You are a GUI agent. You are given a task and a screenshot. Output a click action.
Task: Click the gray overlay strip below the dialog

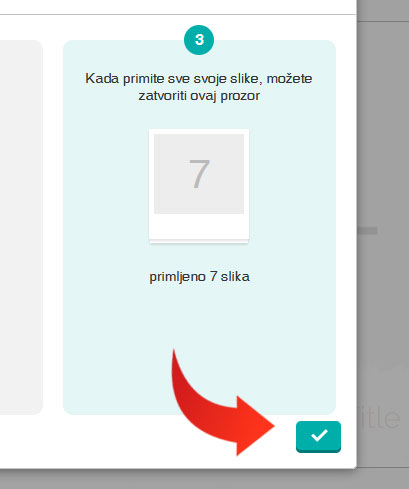[x=204, y=479]
